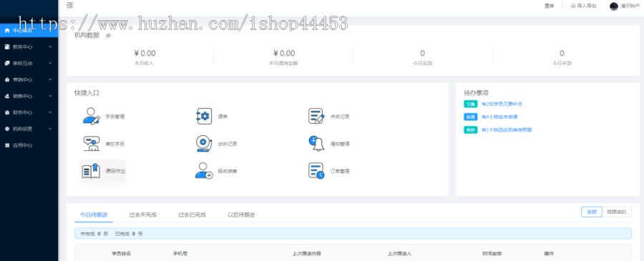Click the 操作 column header
Viewport: 644px width, 261px height.
(549, 254)
